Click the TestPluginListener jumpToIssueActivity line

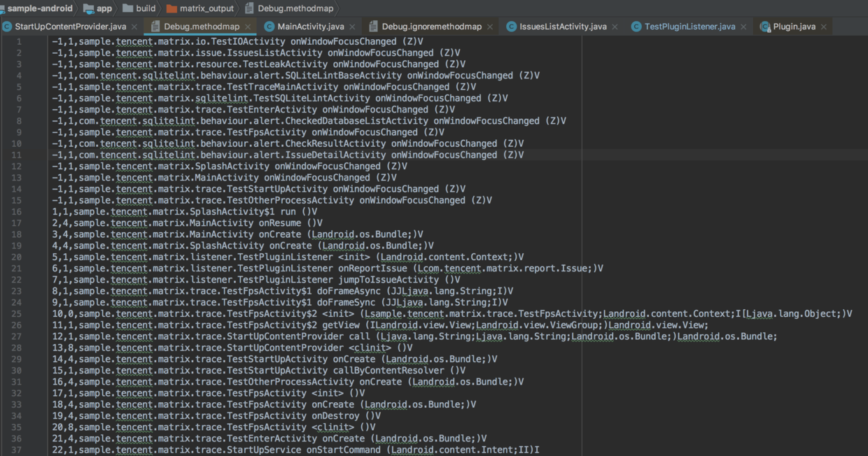pyautogui.click(x=256, y=280)
